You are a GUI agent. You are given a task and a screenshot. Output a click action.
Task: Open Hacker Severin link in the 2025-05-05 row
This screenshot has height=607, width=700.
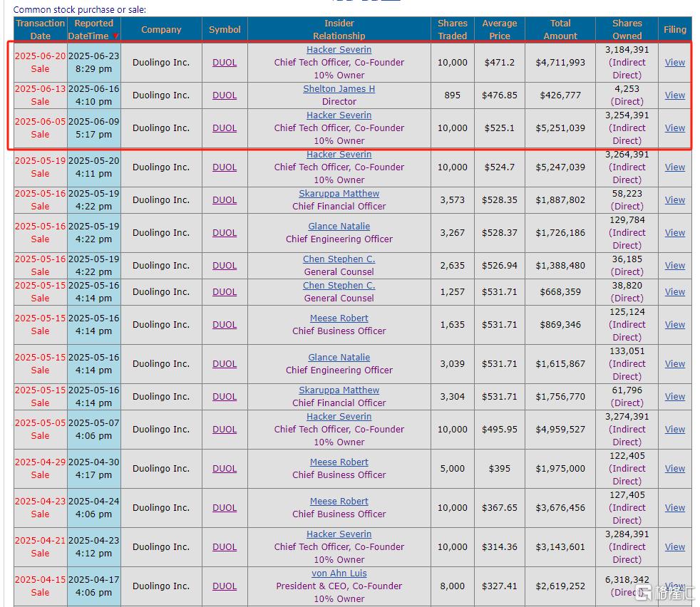pyautogui.click(x=339, y=416)
